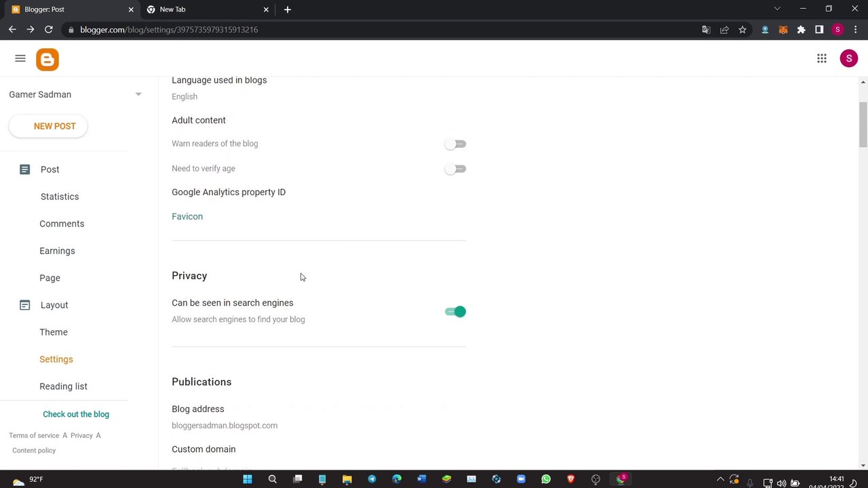Open the Google apps grid
Viewport: 868px width, 488px height.
tap(822, 59)
